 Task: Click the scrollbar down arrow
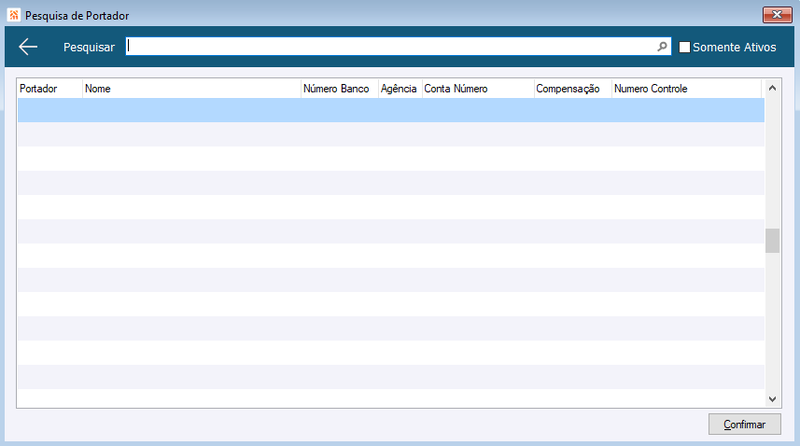point(772,399)
